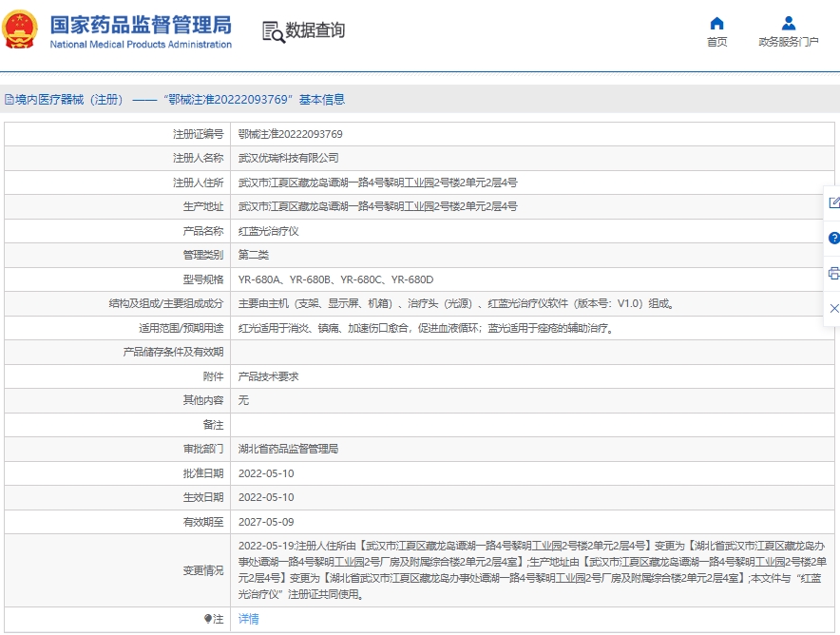Click 有效期至 value 2027-05-09
Viewport: 840px width, 635px height.
266,522
